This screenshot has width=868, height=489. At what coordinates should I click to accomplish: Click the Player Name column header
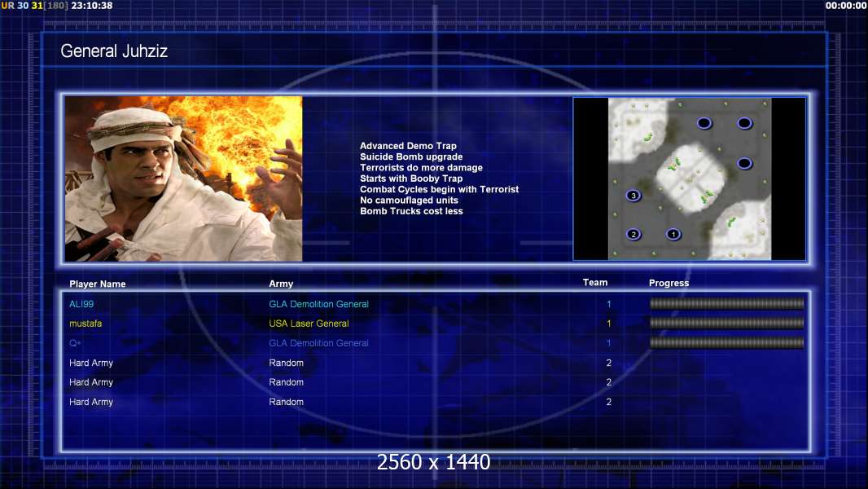pyautogui.click(x=97, y=284)
